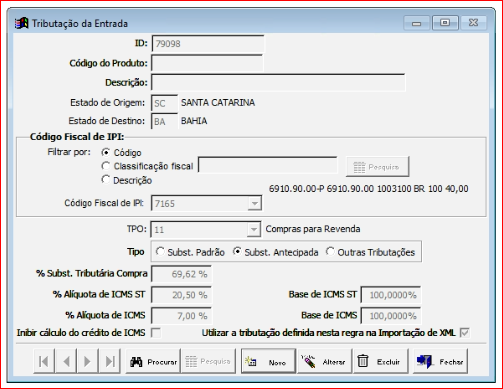Viewport: 503px width, 389px height.
Task: Choose the Outras Tributações type
Action: (330, 251)
